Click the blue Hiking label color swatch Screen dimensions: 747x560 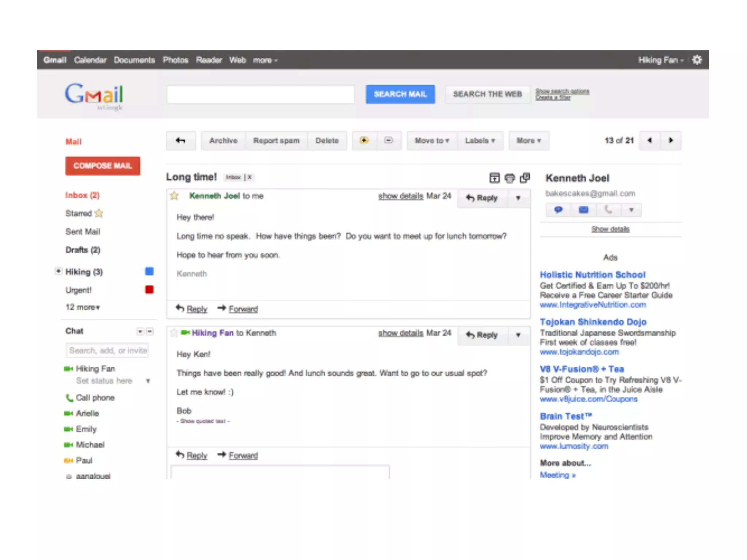pyautogui.click(x=149, y=272)
